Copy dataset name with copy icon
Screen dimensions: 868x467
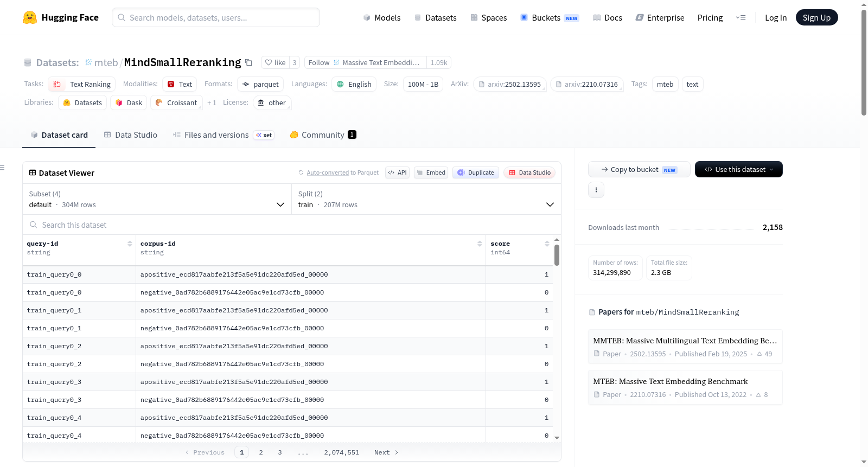pyautogui.click(x=248, y=62)
